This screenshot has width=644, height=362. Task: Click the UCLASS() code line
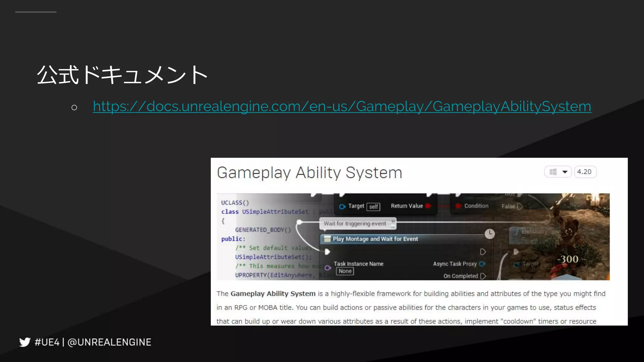pos(235,203)
